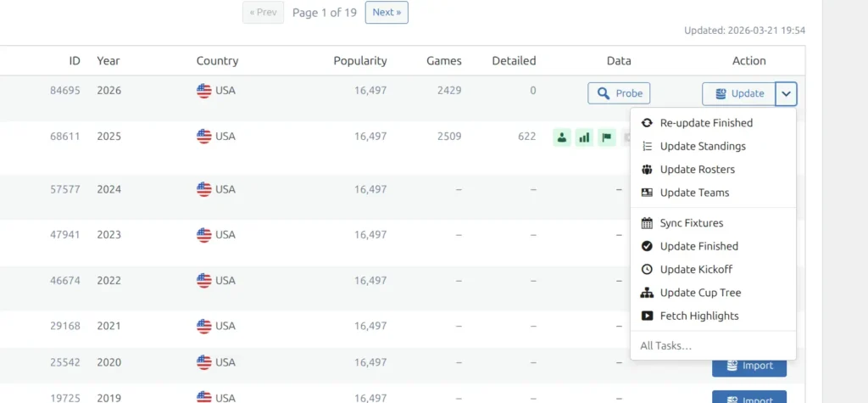Open All Tasks… at menu bottom
The image size is (868, 403).
click(713, 346)
